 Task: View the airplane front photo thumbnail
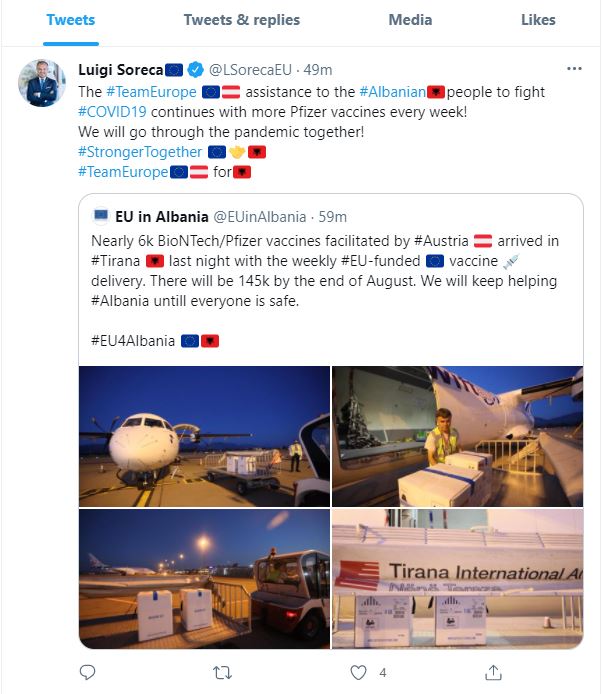[x=205, y=436]
